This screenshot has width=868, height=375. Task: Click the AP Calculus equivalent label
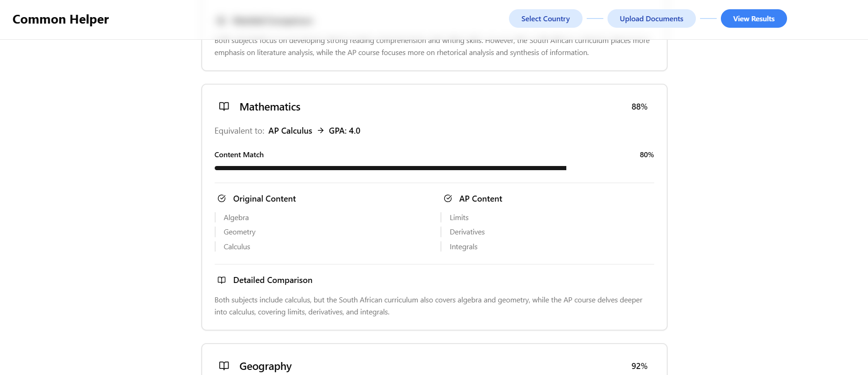(x=290, y=131)
